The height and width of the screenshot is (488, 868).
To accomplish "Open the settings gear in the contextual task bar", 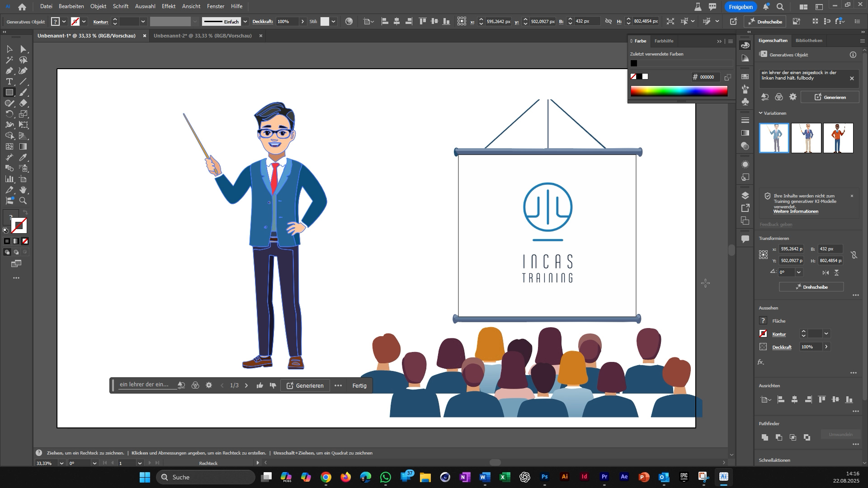I will (209, 385).
